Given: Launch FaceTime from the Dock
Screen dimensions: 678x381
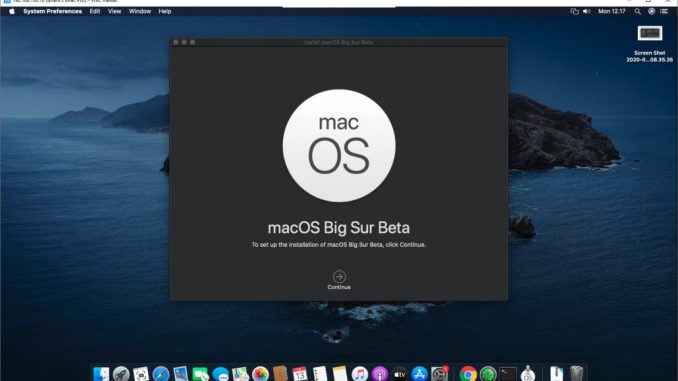Looking at the screenshot, I should tap(201, 374).
